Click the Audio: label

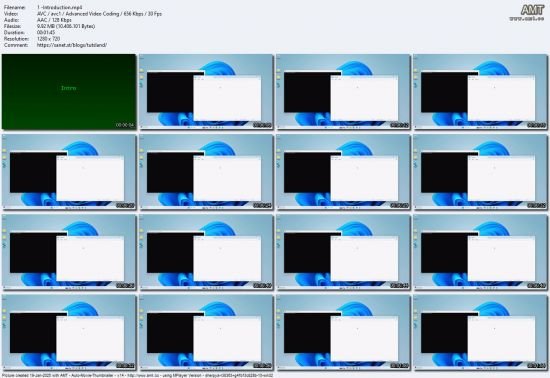[11, 20]
